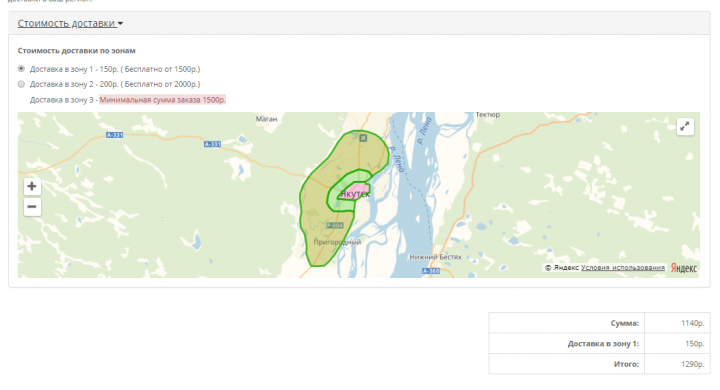720x390 pixels.
Task: Open Условия использования link
Action: 623,267
